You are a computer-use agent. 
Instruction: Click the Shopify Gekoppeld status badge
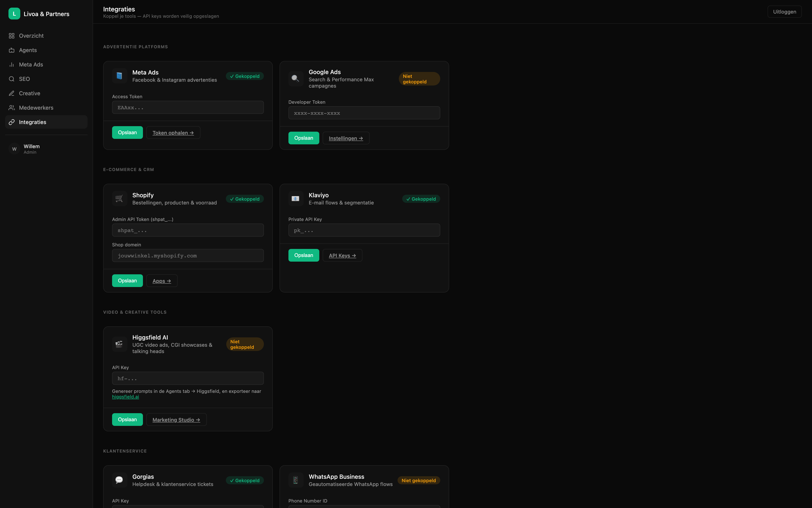[x=245, y=199]
